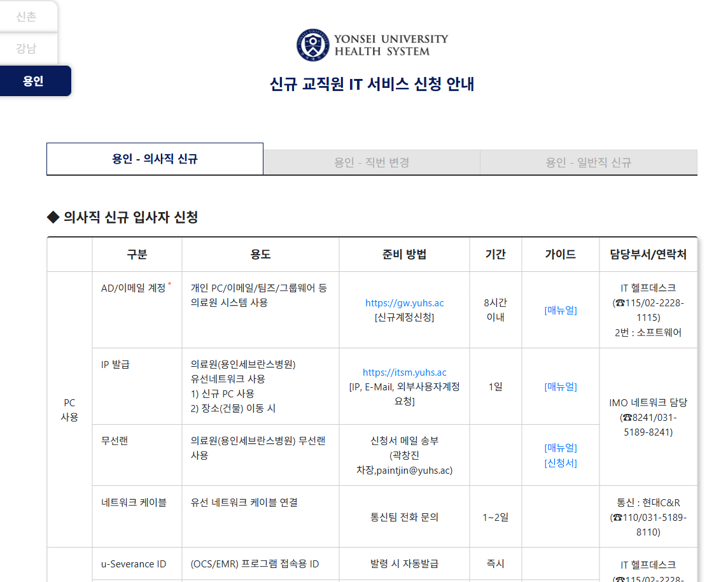Open the 용인 - 직번 변경 tab

pyautogui.click(x=372, y=162)
